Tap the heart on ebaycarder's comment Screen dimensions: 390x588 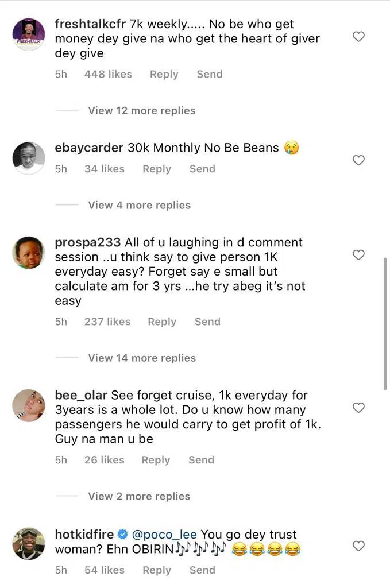pos(358,160)
